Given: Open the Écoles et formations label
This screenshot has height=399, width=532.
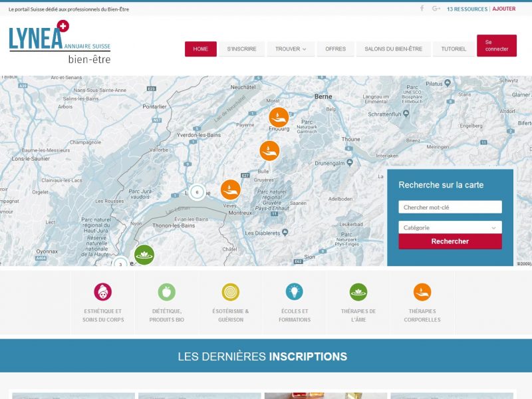Looking at the screenshot, I should click(295, 315).
